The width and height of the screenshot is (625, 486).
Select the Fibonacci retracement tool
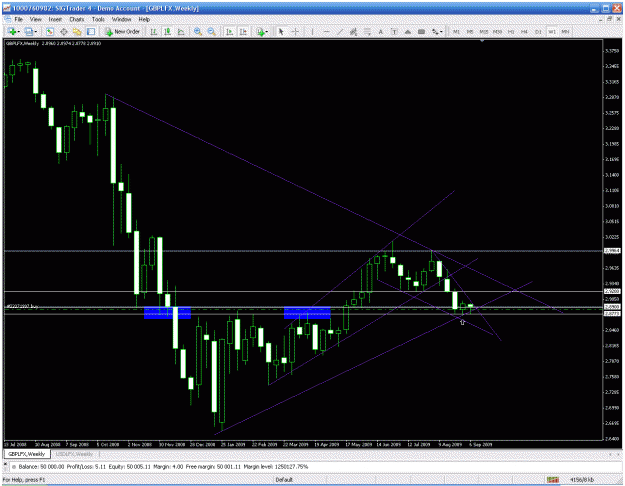coord(367,31)
